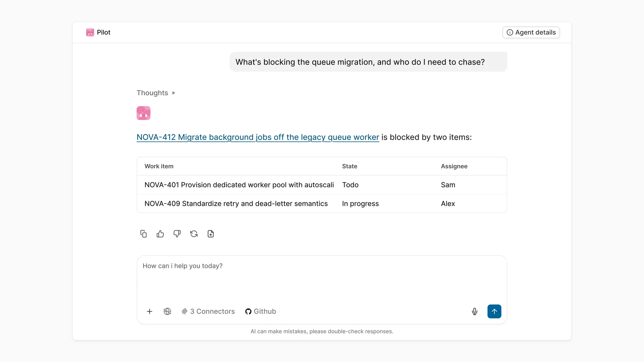The height and width of the screenshot is (362, 644).
Task: Regenerate the response with the refresh icon
Action: (194, 234)
